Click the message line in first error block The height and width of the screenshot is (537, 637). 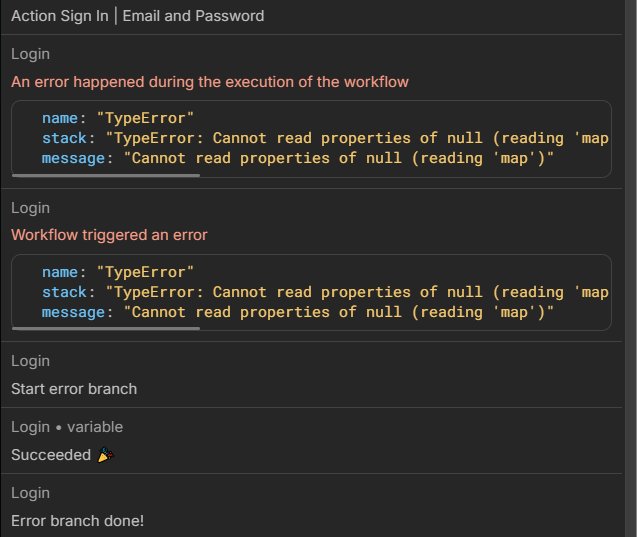pyautogui.click(x=298, y=158)
